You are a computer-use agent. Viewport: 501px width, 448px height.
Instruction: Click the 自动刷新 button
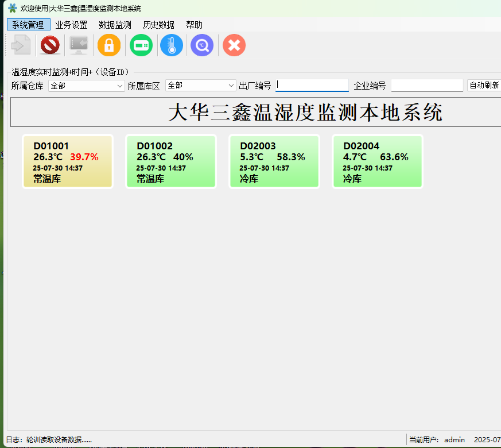point(484,86)
